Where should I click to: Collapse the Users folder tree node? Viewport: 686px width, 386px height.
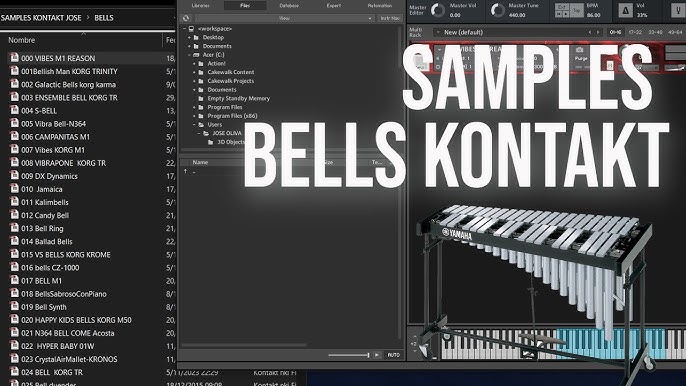point(195,125)
